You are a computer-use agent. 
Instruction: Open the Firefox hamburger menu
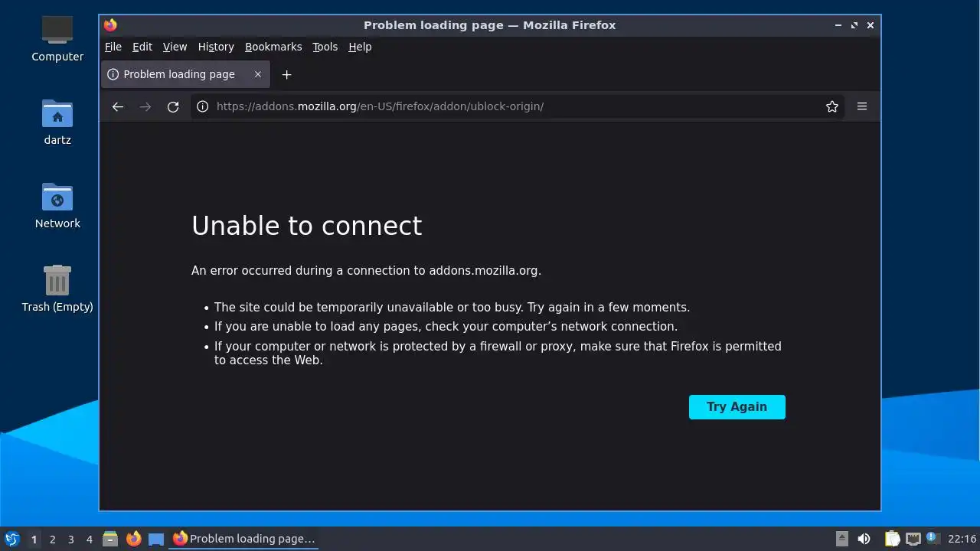(x=862, y=106)
